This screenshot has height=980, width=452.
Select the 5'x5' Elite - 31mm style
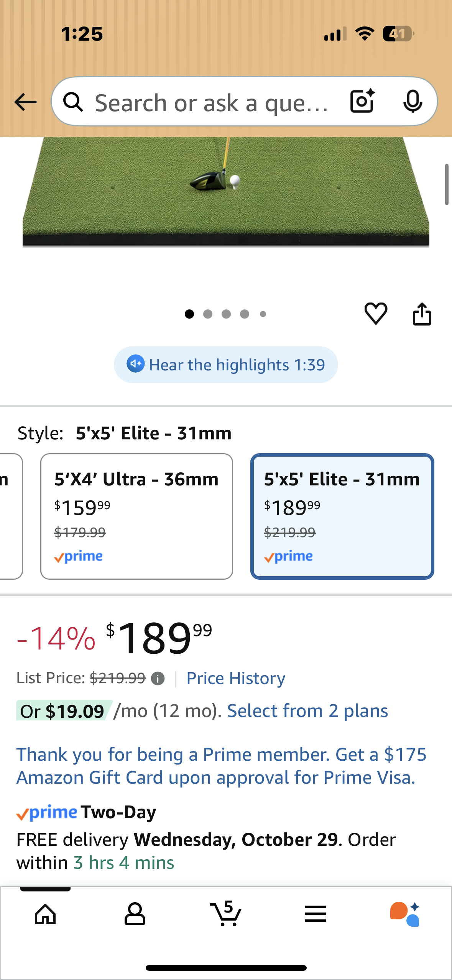(342, 516)
